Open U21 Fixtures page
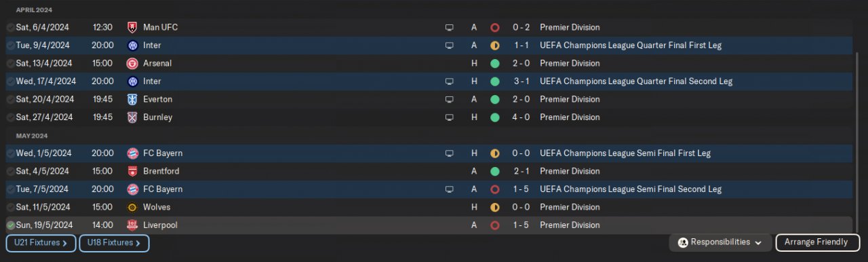The image size is (868, 262). 41,243
